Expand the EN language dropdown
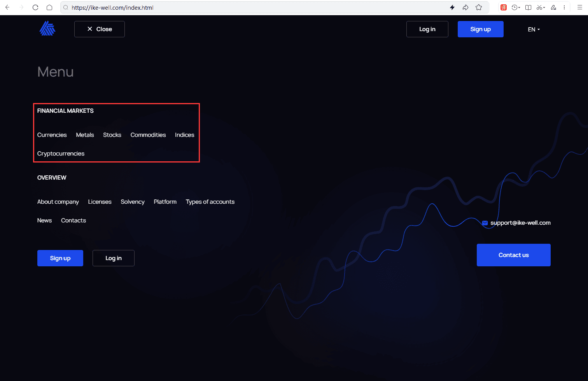Screen dimensions: 588x381 pos(534,30)
